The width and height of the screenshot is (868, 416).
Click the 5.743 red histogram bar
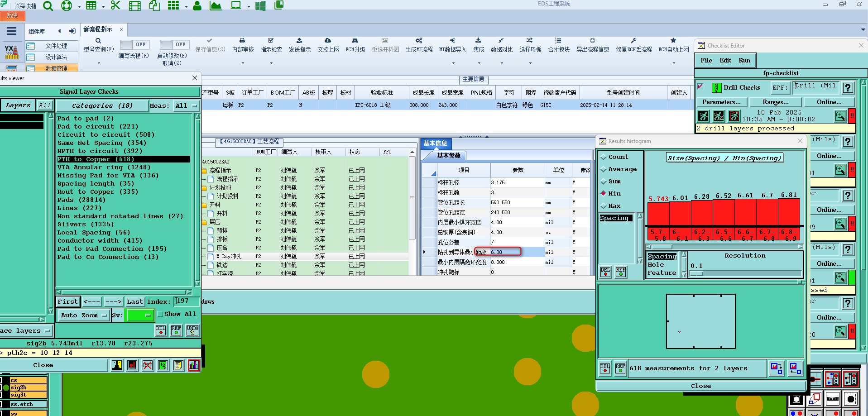click(658, 214)
